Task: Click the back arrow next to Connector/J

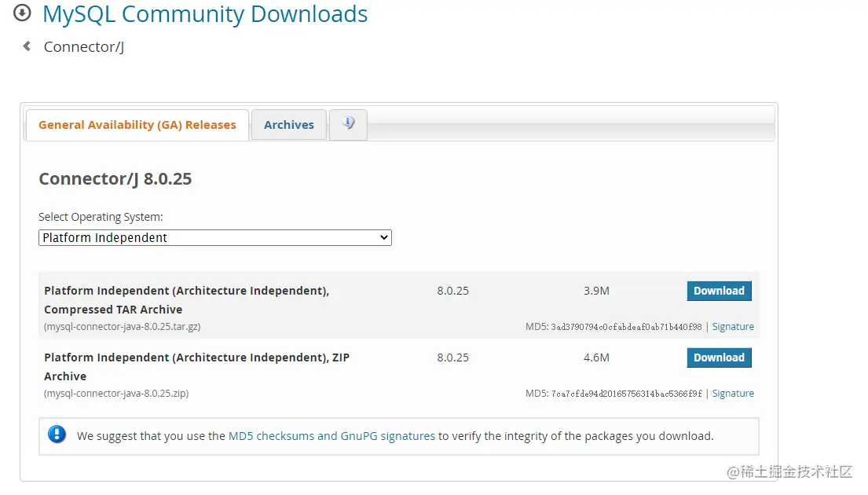Action: pyautogui.click(x=27, y=46)
